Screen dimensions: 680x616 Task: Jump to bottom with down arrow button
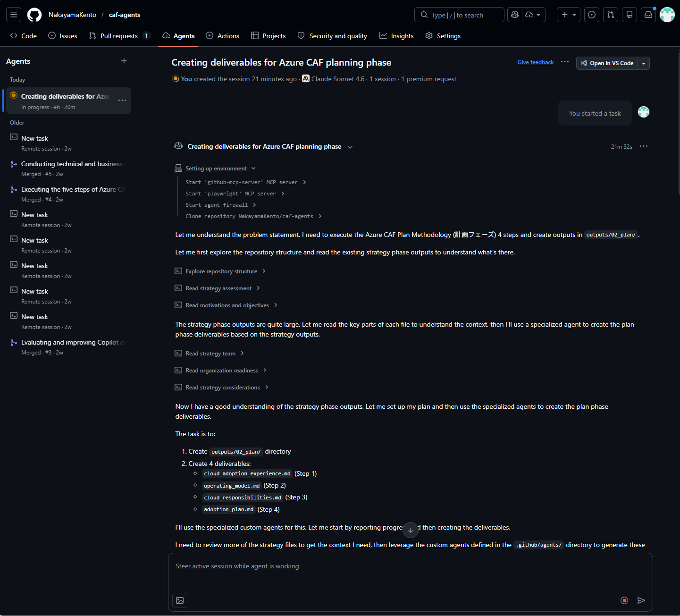coord(411,530)
